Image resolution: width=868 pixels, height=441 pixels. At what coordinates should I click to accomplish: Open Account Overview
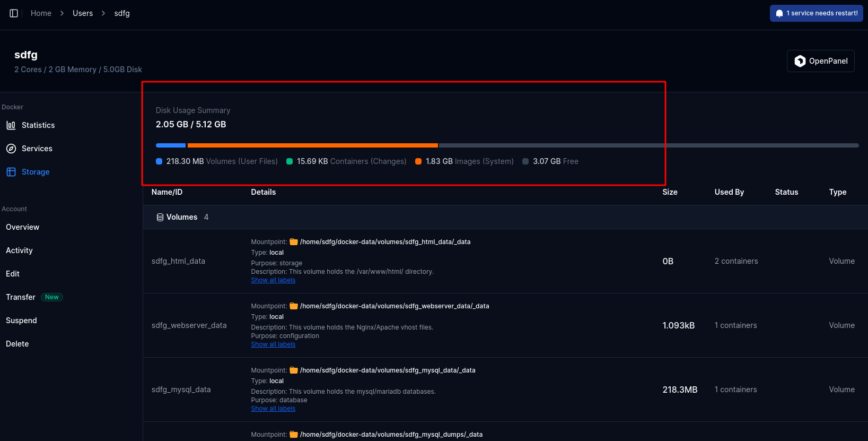(22, 227)
